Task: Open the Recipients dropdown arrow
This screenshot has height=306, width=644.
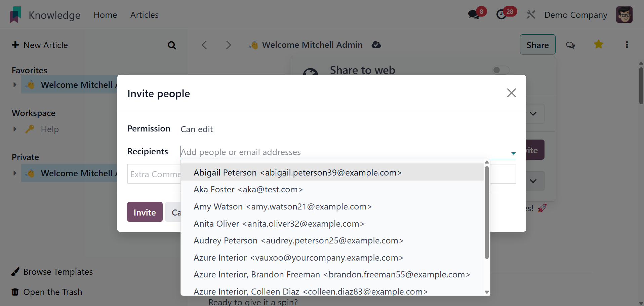Action: (513, 153)
